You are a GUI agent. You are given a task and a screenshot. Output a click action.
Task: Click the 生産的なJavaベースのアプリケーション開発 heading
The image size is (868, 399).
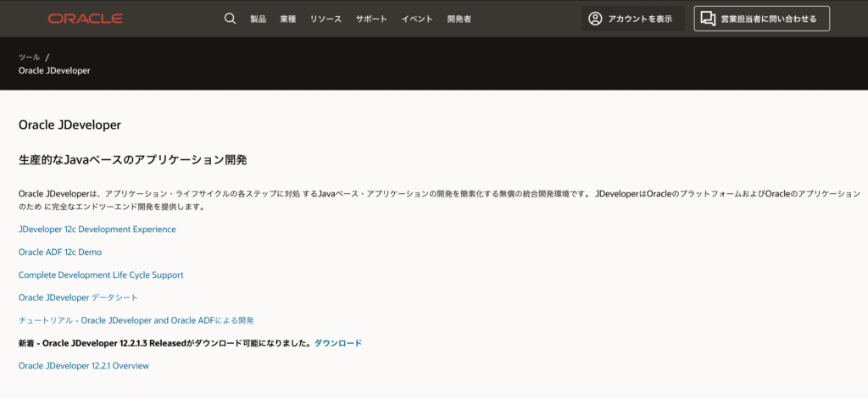(x=132, y=160)
